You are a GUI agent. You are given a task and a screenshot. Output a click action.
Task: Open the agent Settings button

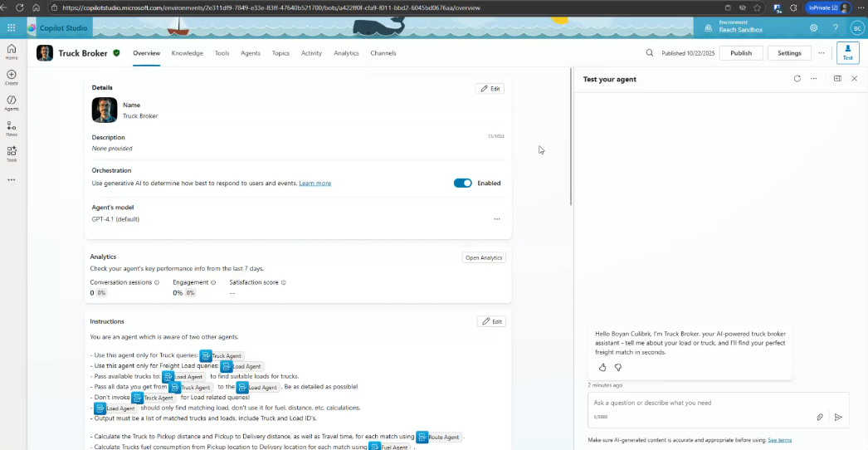point(789,53)
